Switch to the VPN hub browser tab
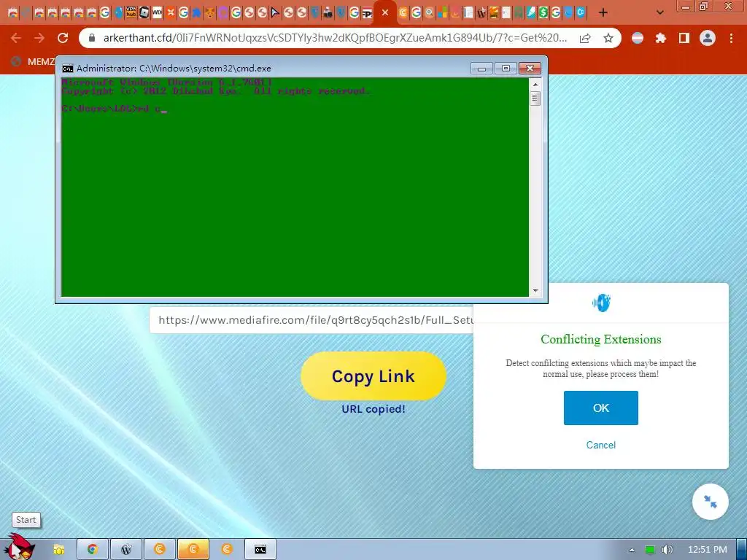747x560 pixels. [131, 12]
